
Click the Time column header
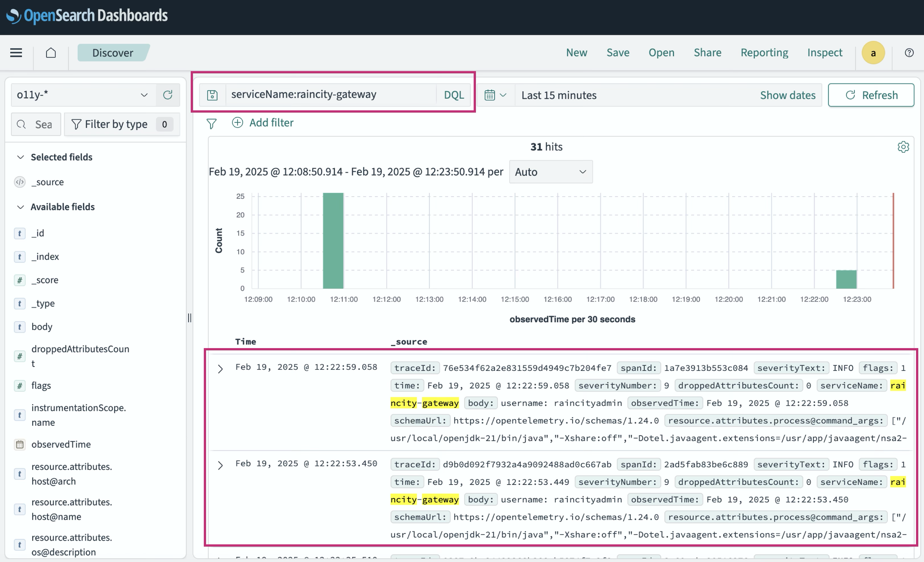[246, 342]
